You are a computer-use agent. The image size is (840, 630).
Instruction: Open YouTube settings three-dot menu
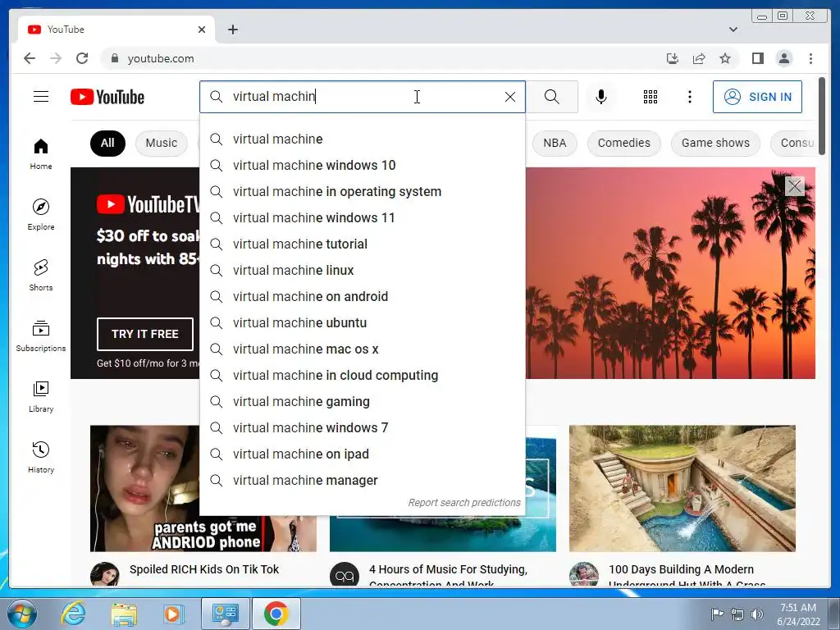coord(689,97)
